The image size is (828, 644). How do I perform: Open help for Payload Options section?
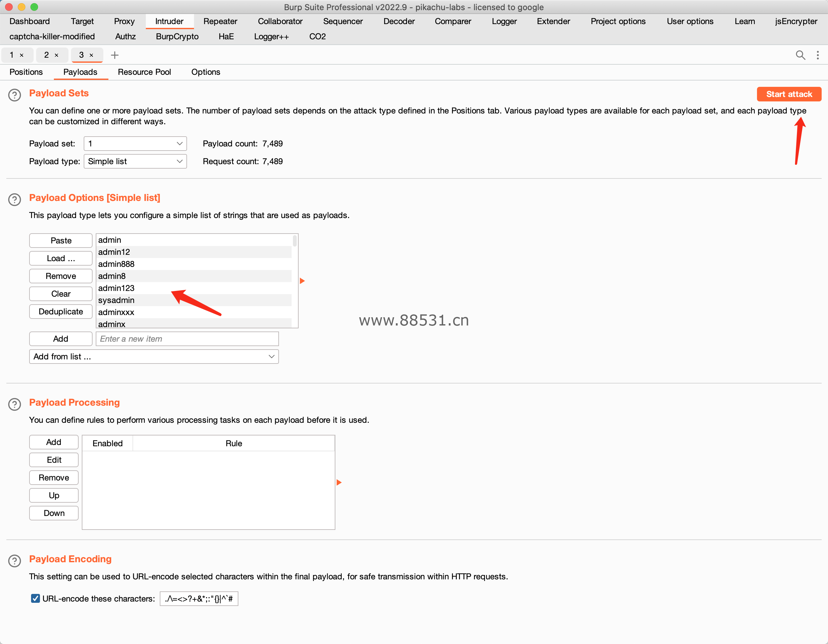pyautogui.click(x=14, y=199)
